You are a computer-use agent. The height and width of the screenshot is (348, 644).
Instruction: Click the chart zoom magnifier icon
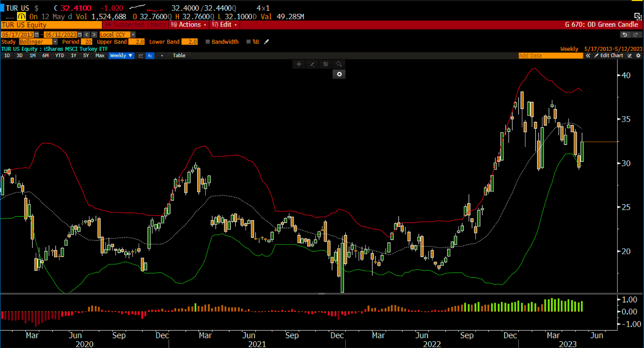(339, 64)
